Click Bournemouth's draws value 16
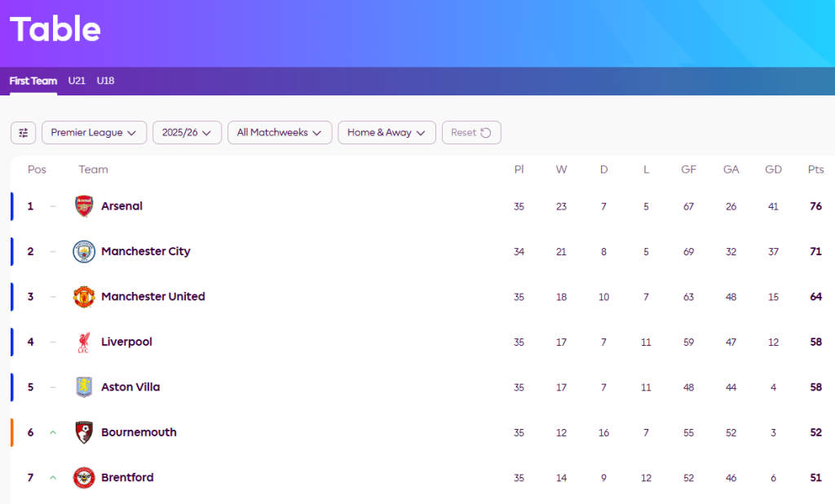 [604, 433]
